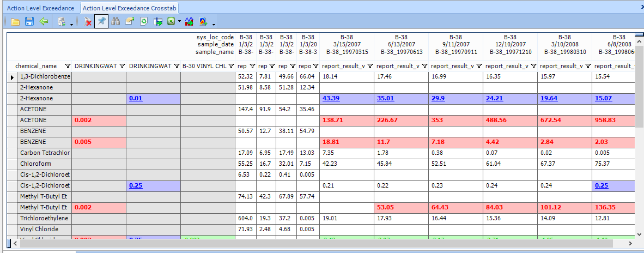Click the Excel export icon

click(x=172, y=22)
